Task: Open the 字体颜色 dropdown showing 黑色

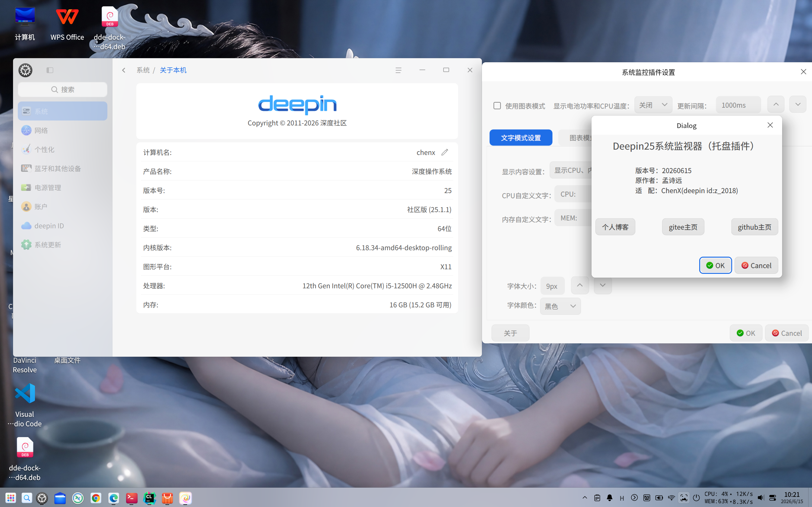Action: pyautogui.click(x=560, y=306)
